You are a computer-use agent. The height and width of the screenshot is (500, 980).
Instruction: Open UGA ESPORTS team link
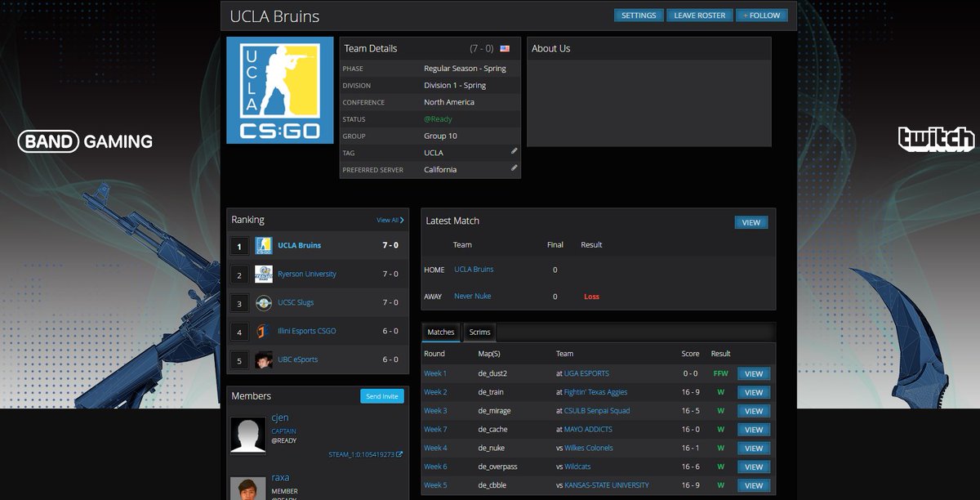click(586, 373)
